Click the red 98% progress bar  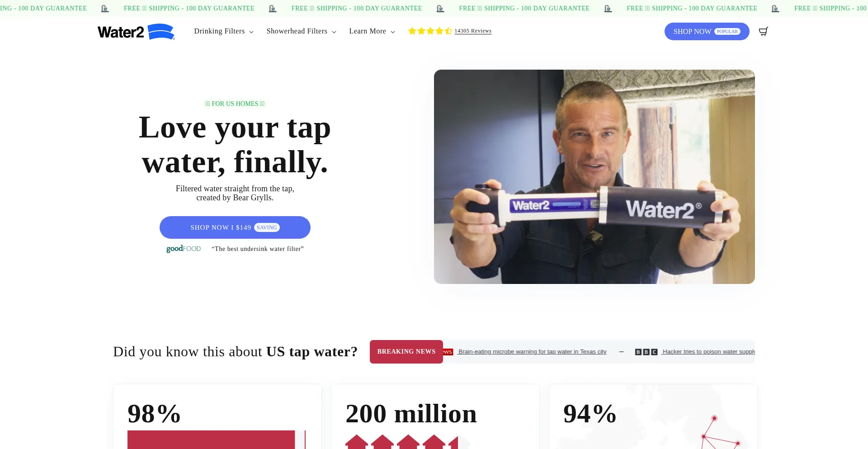[x=211, y=440]
